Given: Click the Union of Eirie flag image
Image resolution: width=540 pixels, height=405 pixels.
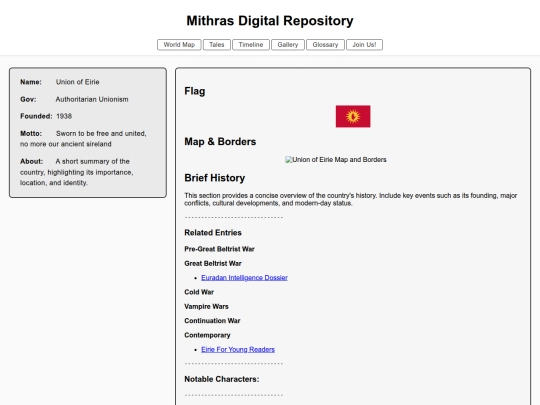Looking at the screenshot, I should [353, 116].
